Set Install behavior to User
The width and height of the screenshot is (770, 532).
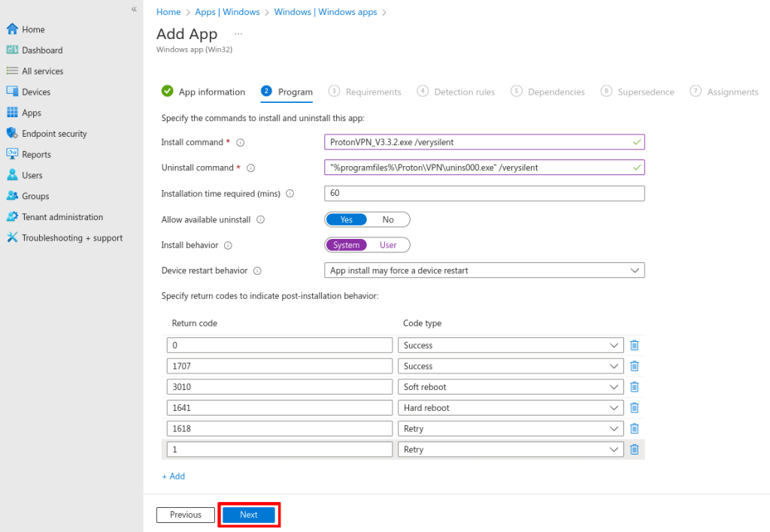[388, 245]
